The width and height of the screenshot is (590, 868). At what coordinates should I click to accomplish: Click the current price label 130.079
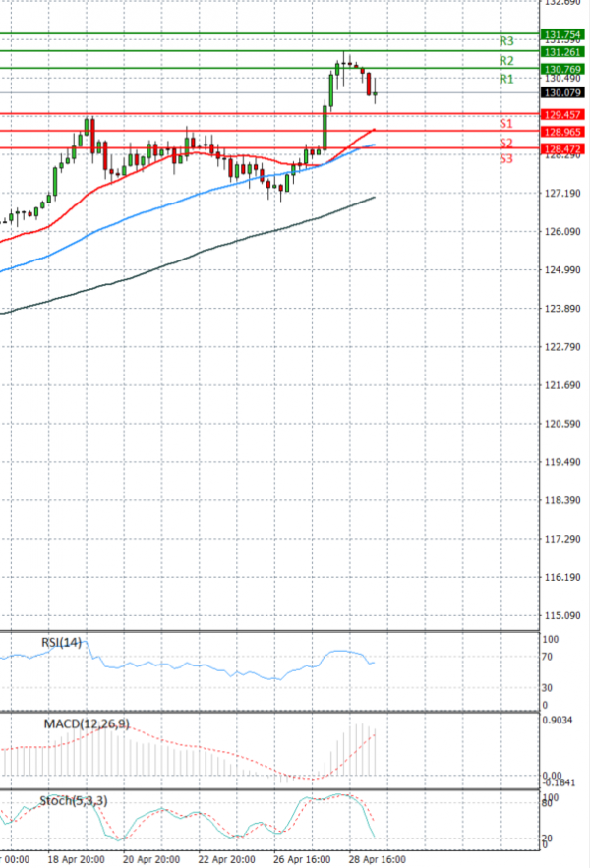[562, 92]
